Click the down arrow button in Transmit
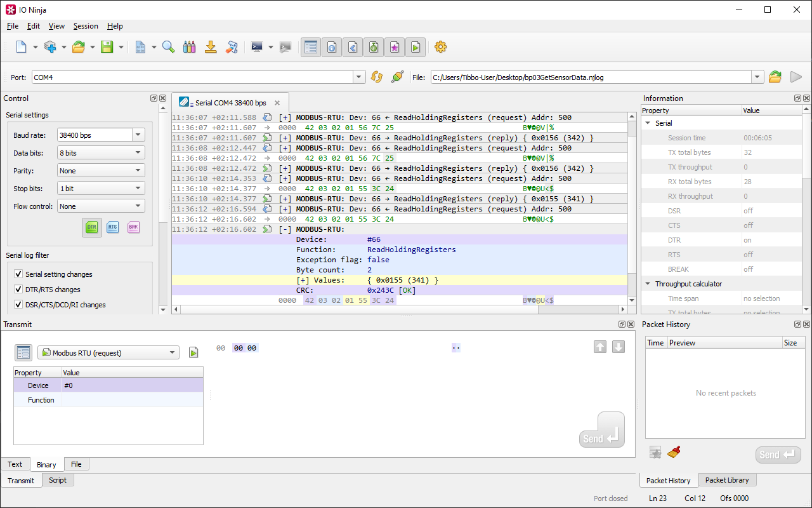This screenshot has height=508, width=812. [619, 347]
